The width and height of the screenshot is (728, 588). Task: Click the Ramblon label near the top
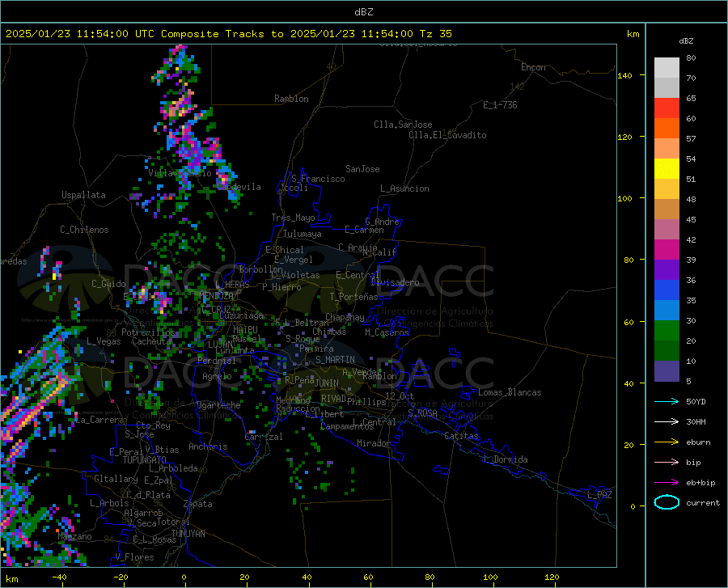[291, 99]
